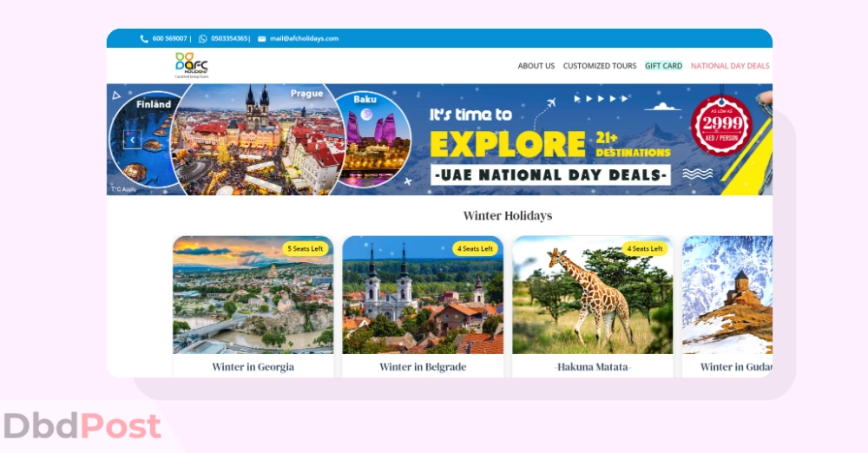Click the WhatsApp icon beside 0503354365
The width and height of the screenshot is (868, 453).
pyautogui.click(x=202, y=39)
